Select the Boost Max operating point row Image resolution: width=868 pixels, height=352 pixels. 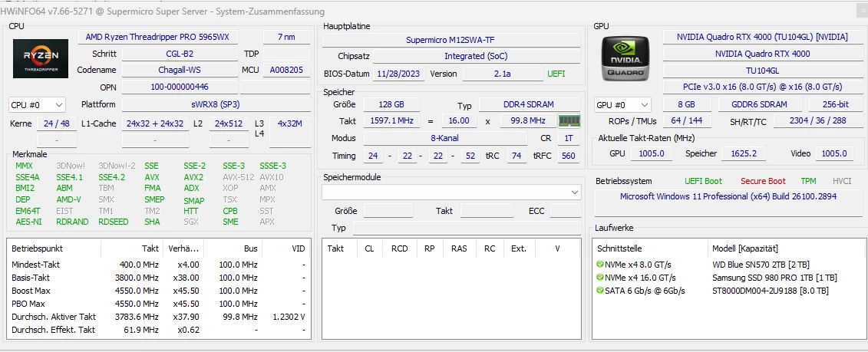click(x=158, y=291)
